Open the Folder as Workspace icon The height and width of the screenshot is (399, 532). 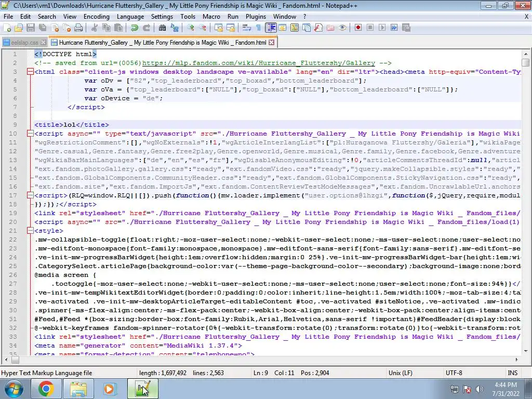330,28
